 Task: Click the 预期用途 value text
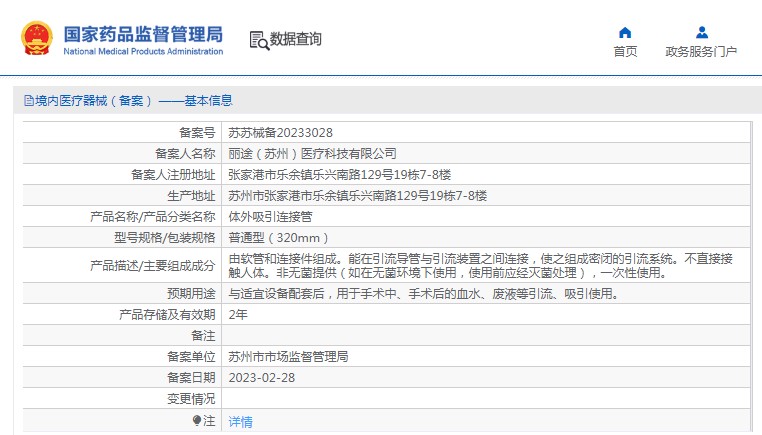point(424,294)
